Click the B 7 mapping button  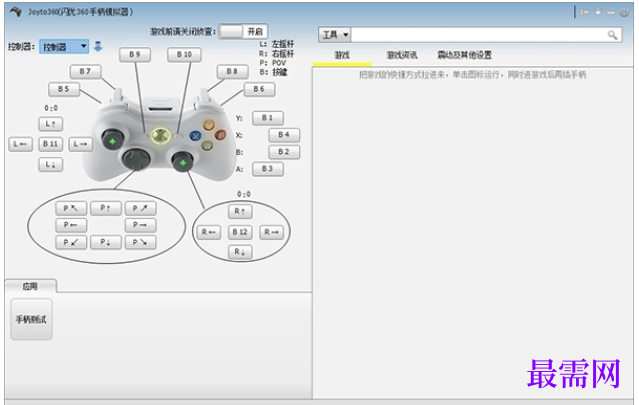pos(85,71)
